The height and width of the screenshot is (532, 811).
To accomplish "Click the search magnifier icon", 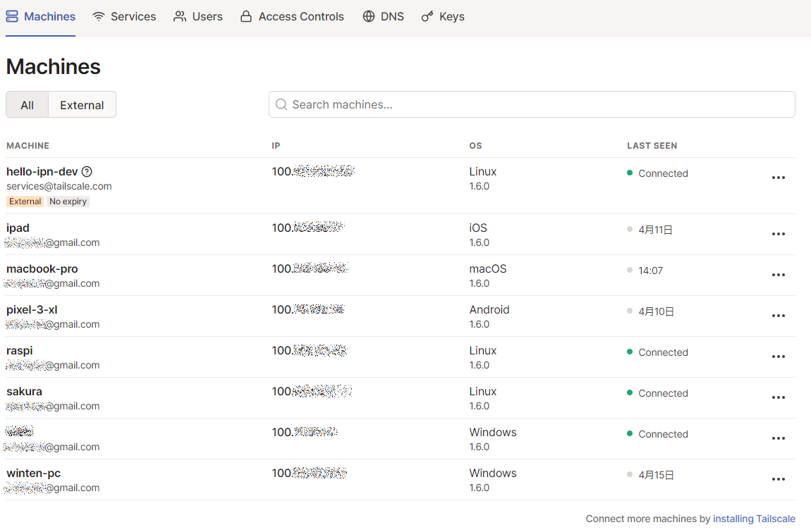I will click(281, 104).
